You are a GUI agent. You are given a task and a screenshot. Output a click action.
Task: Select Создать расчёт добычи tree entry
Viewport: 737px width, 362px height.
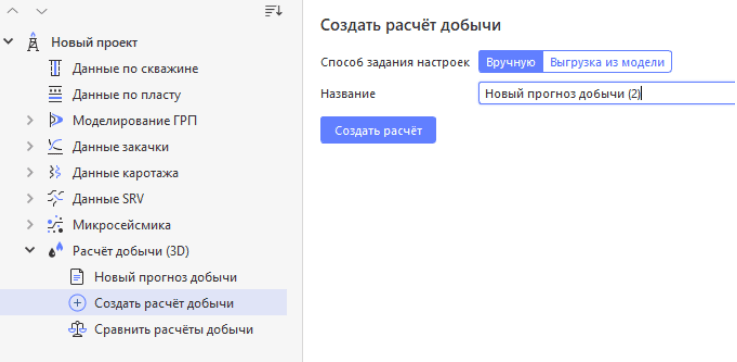143,303
